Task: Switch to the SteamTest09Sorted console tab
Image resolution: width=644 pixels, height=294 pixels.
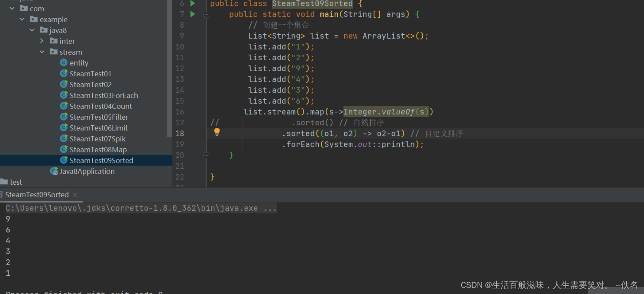Action: pyautogui.click(x=37, y=194)
